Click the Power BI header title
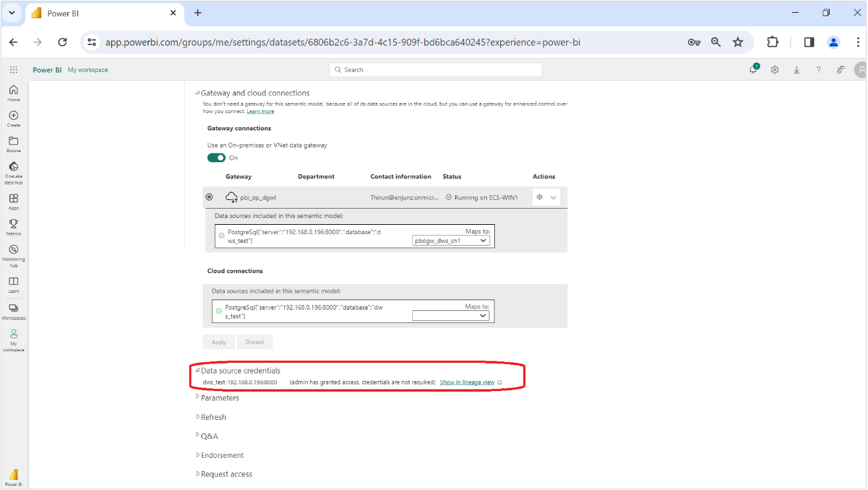The image size is (868, 490). (47, 70)
